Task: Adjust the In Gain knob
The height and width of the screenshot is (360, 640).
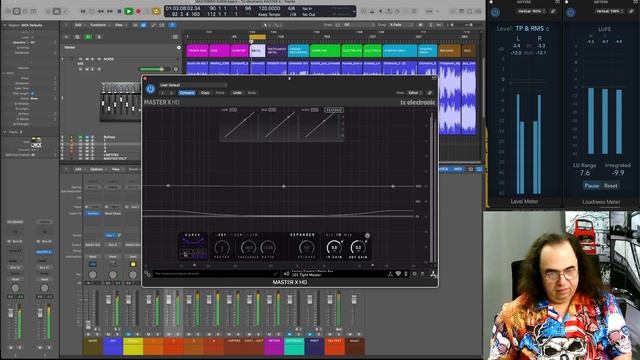Action: coord(334,247)
